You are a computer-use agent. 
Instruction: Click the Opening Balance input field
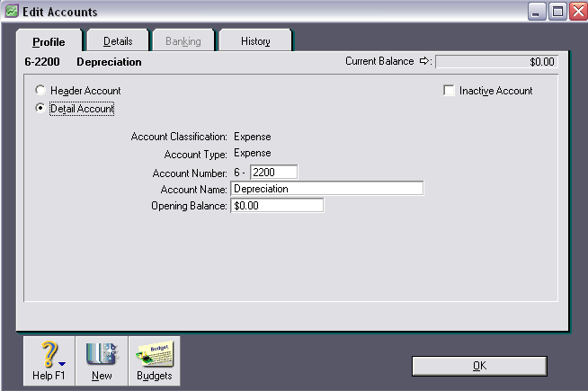pos(277,206)
